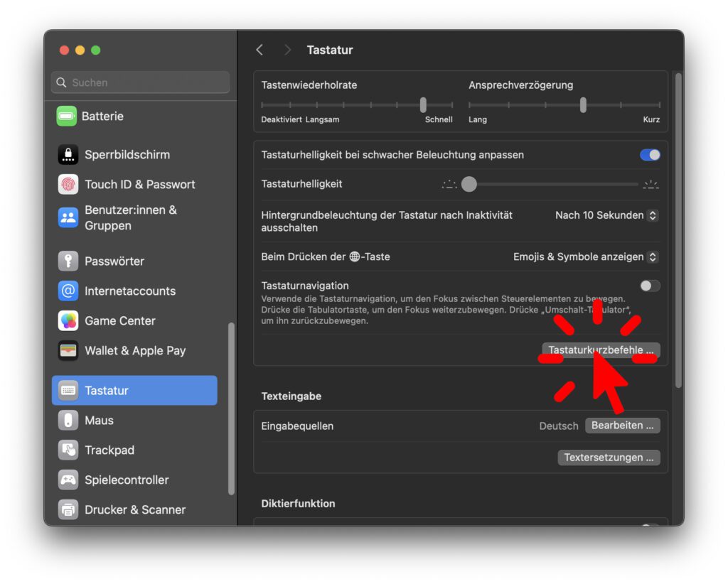This screenshot has height=584, width=728.
Task: Click Bearbeiten next to Eingabequellen
Action: [x=622, y=426]
